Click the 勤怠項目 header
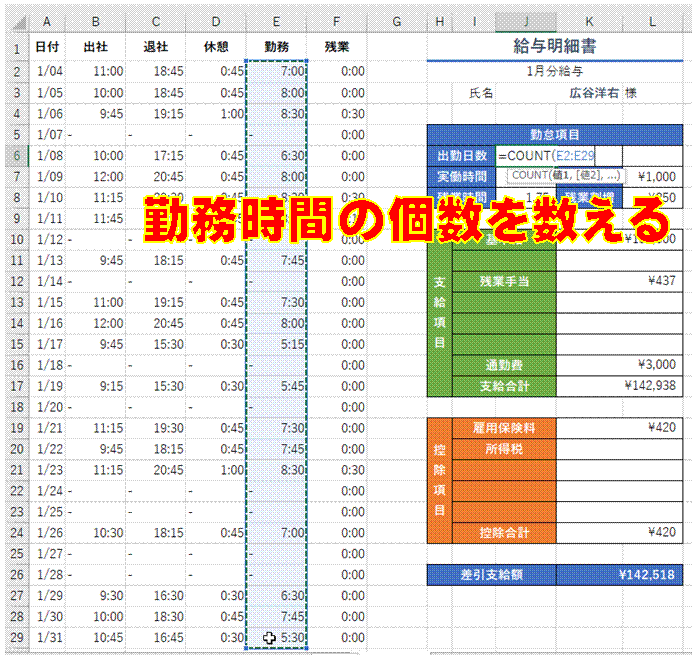The height and width of the screenshot is (663, 698). tap(555, 135)
